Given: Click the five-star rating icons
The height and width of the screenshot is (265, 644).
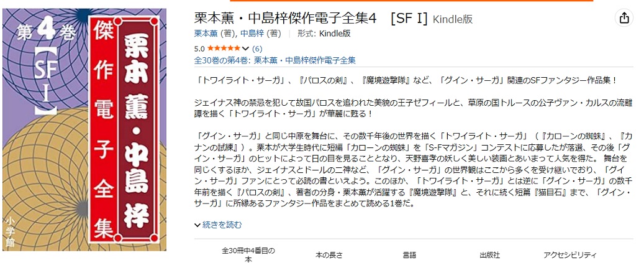Looking at the screenshot, I should tap(223, 49).
